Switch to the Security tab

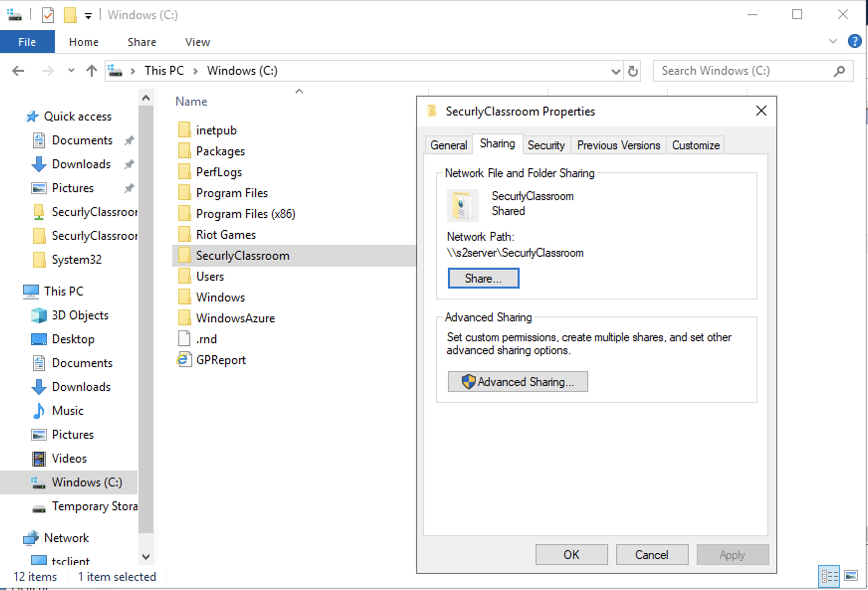pos(546,145)
